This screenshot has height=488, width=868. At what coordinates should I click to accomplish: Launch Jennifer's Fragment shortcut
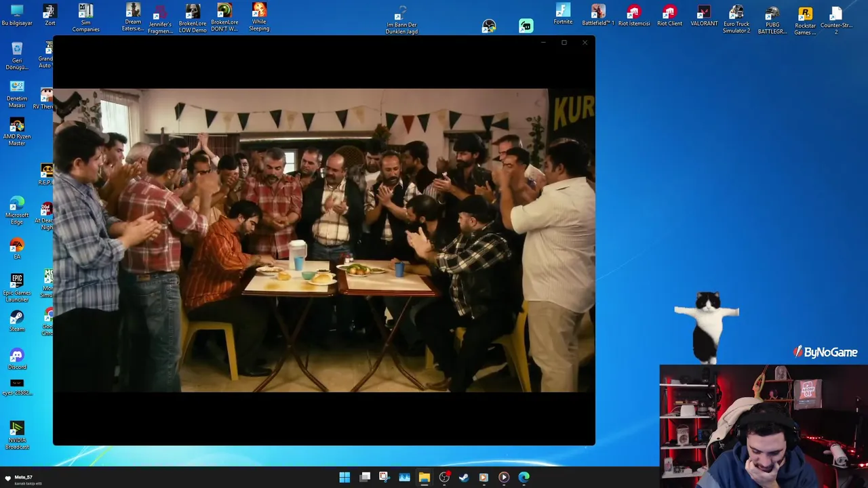160,18
